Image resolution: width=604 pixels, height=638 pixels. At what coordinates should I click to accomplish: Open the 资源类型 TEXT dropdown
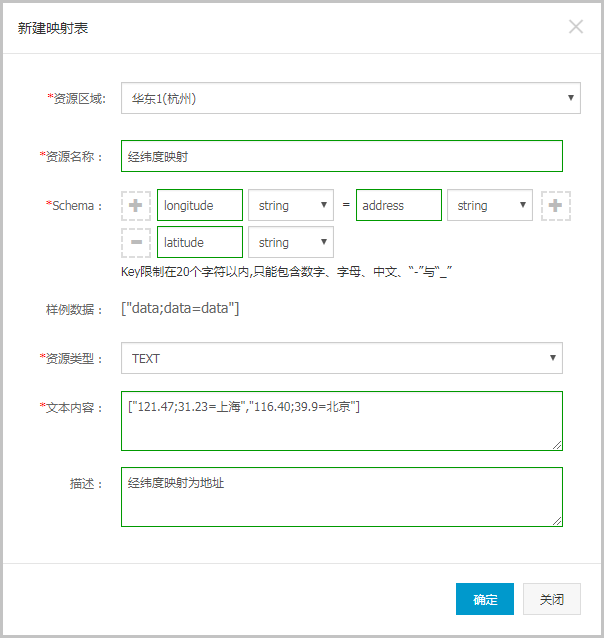coord(342,358)
